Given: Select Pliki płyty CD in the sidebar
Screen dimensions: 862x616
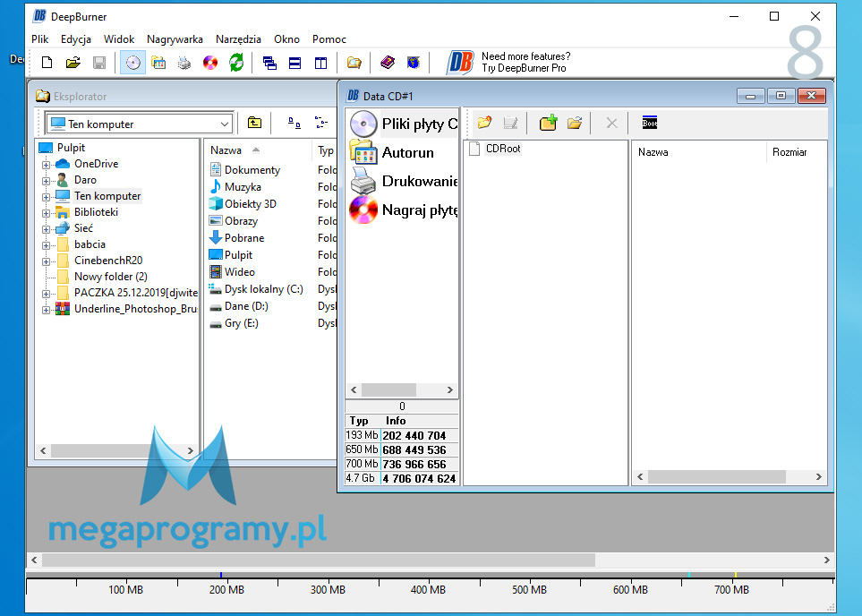Looking at the screenshot, I should (403, 124).
